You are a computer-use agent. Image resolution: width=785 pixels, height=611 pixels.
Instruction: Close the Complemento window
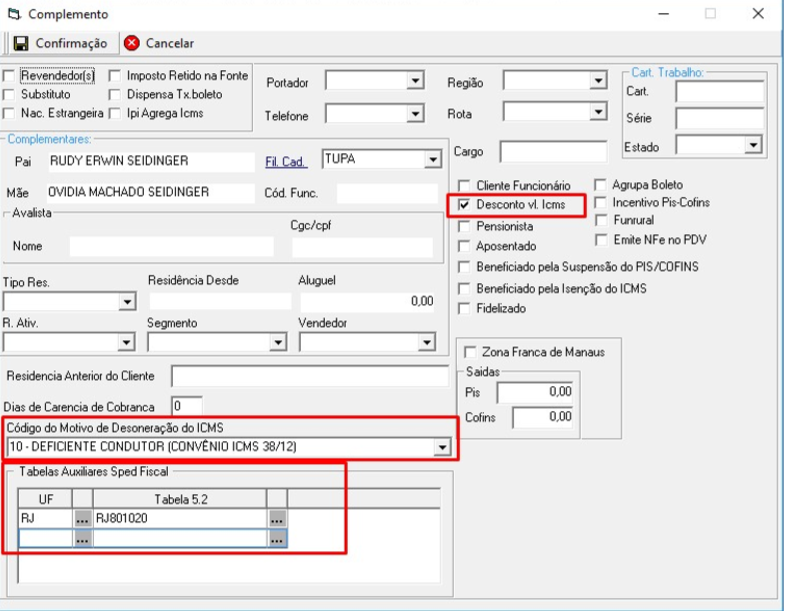click(x=758, y=14)
